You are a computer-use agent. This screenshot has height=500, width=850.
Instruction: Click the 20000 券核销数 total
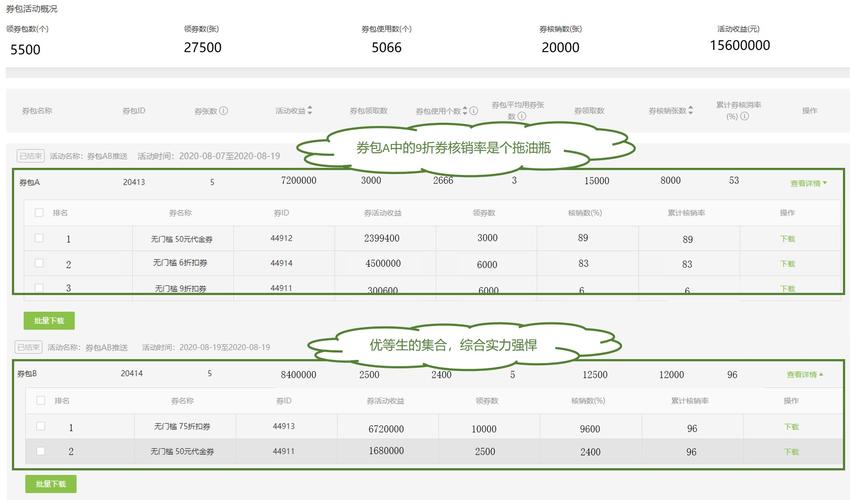click(561, 48)
